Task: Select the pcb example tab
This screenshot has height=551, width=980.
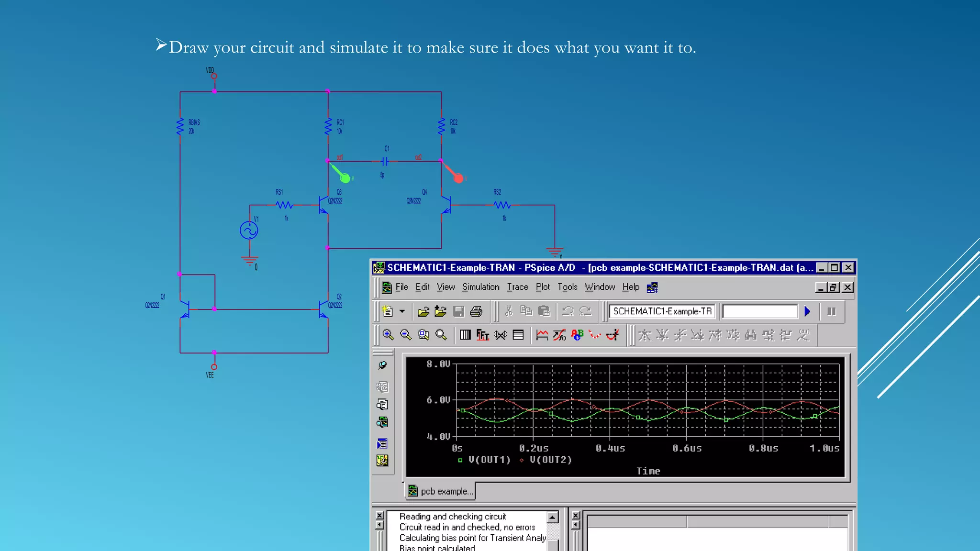Action: [441, 491]
